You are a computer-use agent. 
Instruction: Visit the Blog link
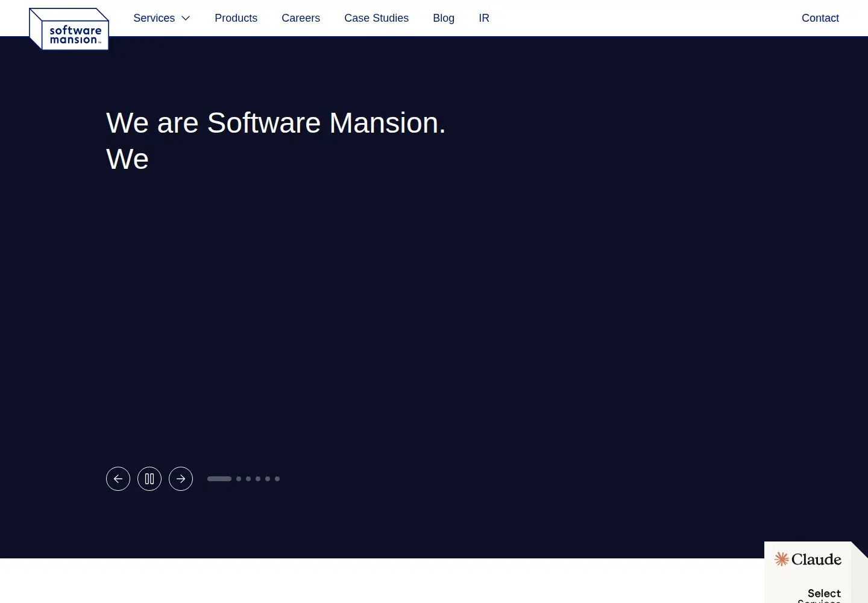point(444,18)
